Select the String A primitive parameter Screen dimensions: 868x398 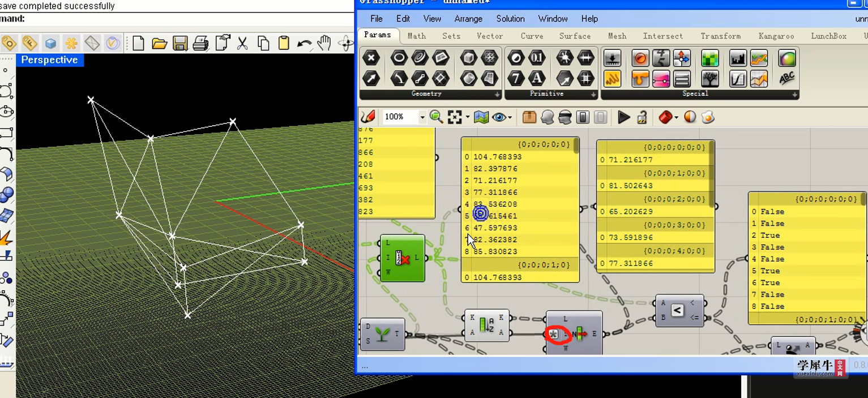tap(536, 78)
